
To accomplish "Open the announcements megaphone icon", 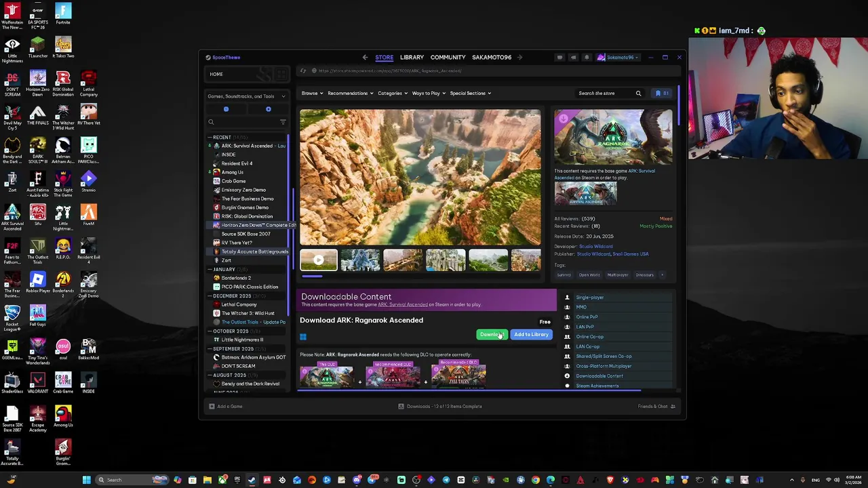I will tap(573, 58).
